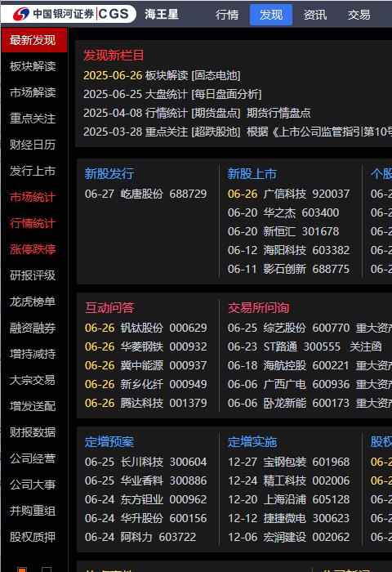Select 广西广电 600936 inquiry row
This screenshot has width=392, height=572.
pos(310,384)
